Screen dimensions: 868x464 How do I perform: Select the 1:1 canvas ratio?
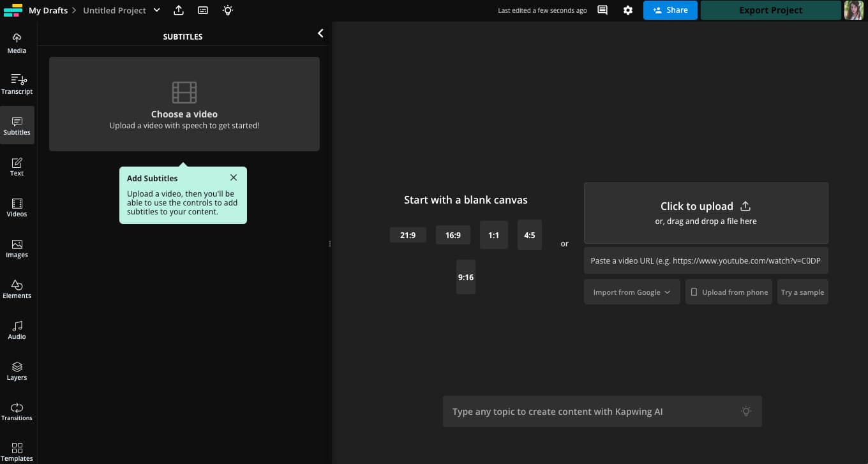(493, 235)
